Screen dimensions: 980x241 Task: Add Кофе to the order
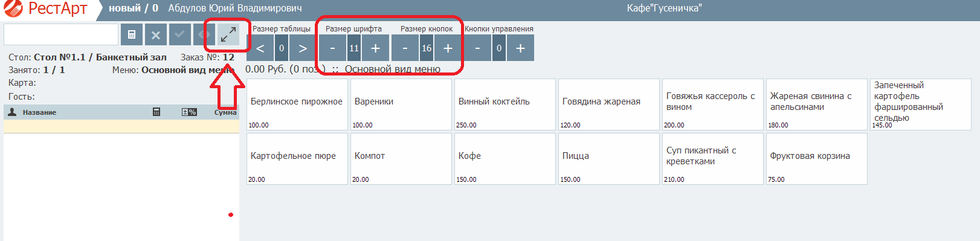(505, 159)
